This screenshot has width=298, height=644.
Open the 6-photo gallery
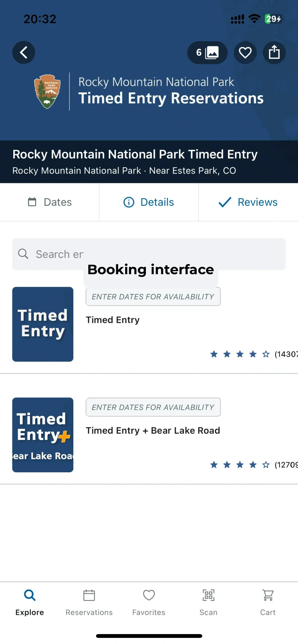coord(207,52)
